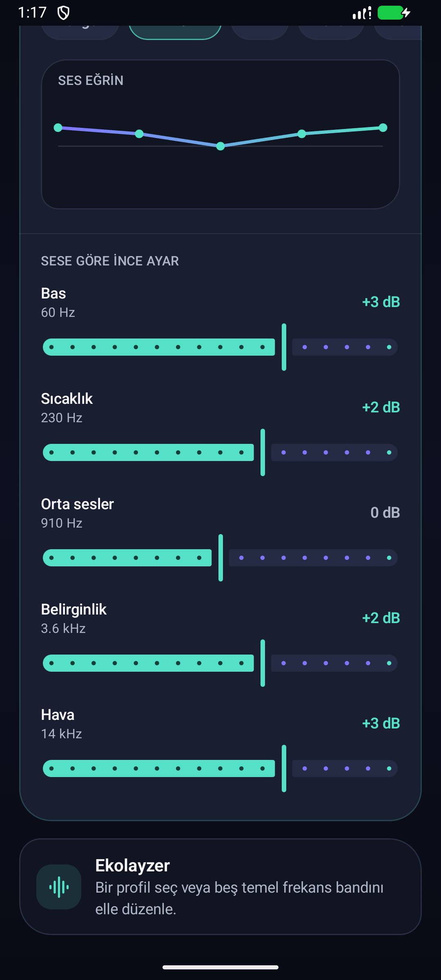
Task: Select the leftmost point on the sound curve
Action: tap(58, 127)
